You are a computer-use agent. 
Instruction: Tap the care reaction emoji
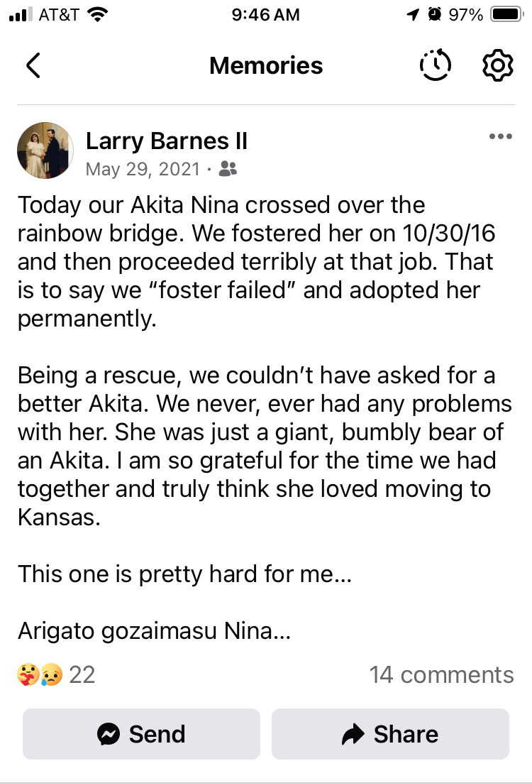pos(27,674)
